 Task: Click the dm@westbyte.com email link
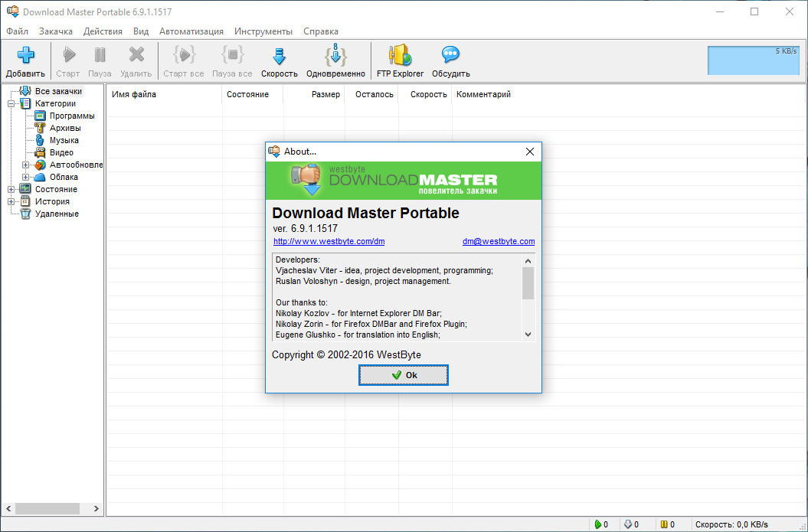[x=498, y=242]
